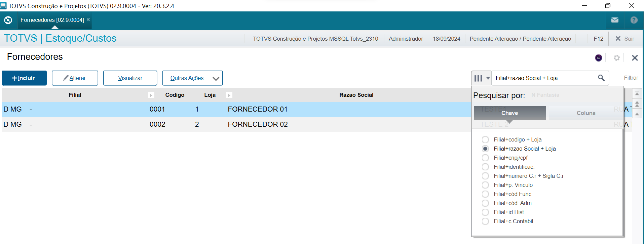Click the Sair X icon
This screenshot has width=644, height=244.
[618, 39]
